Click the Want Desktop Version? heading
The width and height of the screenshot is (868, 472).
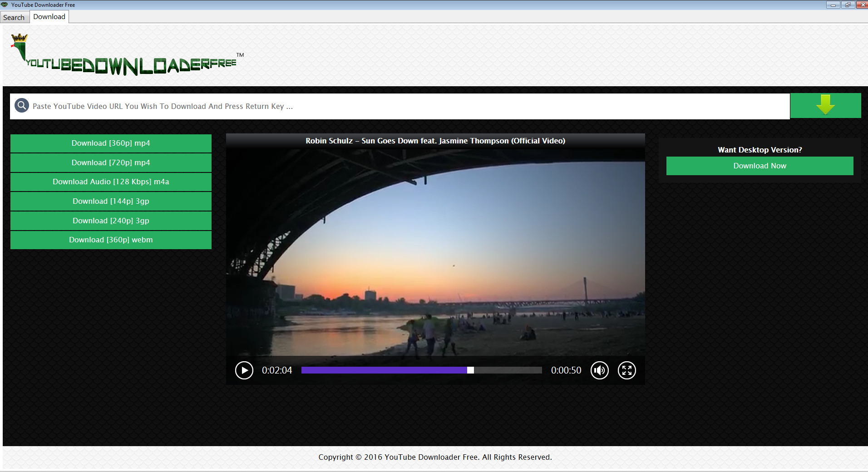[759, 150]
